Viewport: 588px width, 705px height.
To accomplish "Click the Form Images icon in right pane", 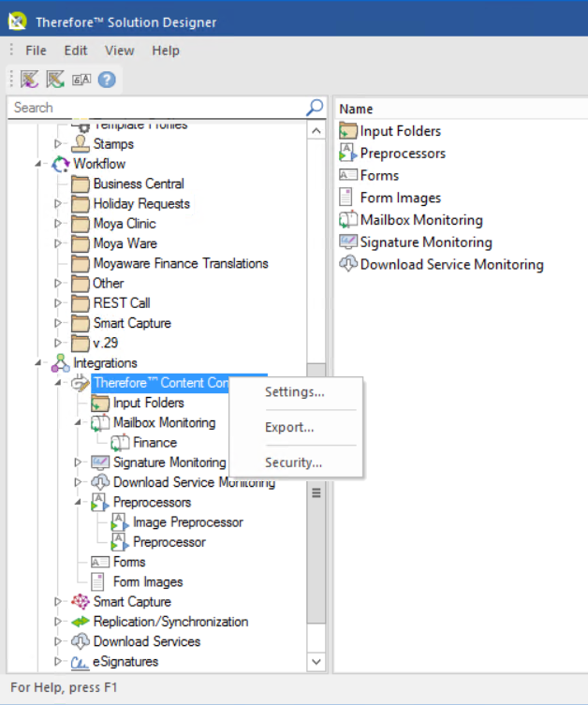I will [345, 198].
